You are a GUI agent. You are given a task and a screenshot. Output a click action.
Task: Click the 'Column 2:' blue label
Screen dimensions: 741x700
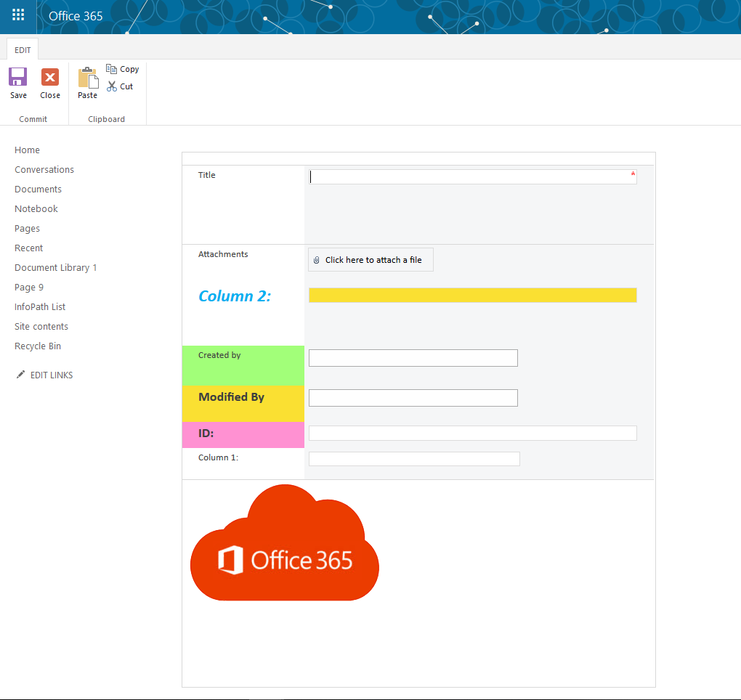pyautogui.click(x=235, y=296)
